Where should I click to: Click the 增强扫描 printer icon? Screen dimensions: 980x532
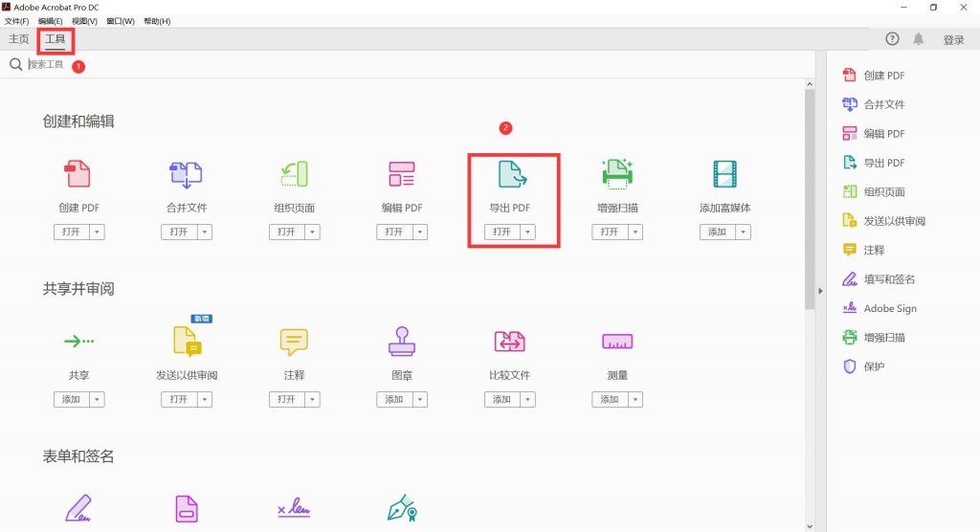617,174
